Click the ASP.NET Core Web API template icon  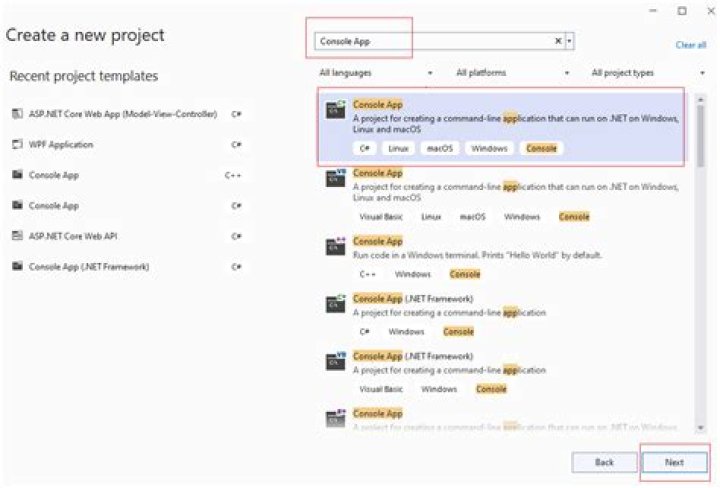[17, 236]
